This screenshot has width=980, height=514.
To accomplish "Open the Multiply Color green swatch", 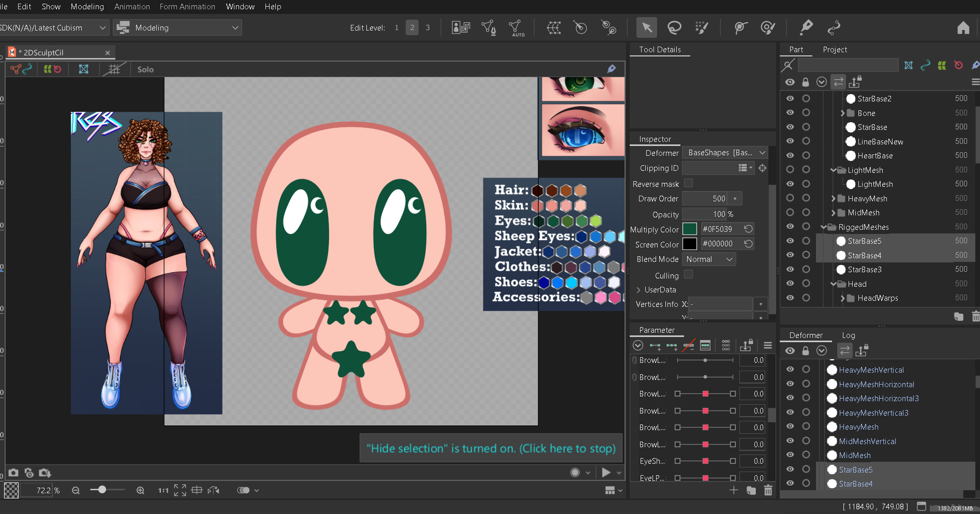I will (x=690, y=229).
